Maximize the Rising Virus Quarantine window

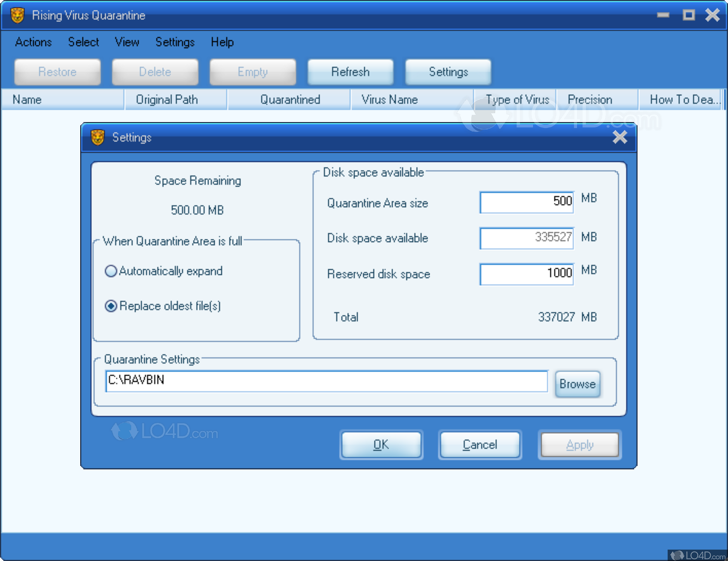tap(689, 15)
